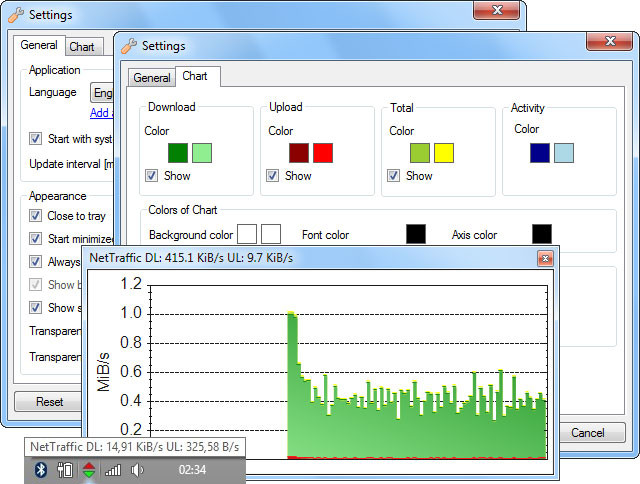Select the Chart tab in front Settings window
Viewport: 640px width, 484px height.
(197, 76)
